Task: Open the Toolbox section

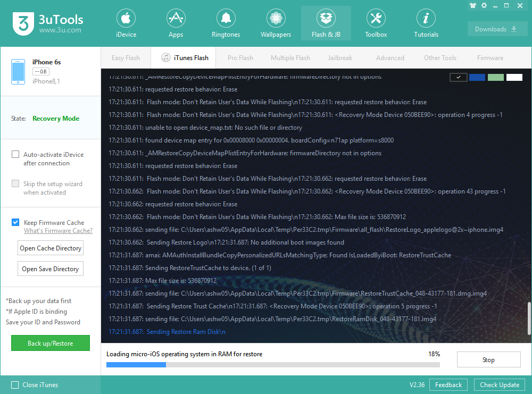Action: [x=376, y=23]
